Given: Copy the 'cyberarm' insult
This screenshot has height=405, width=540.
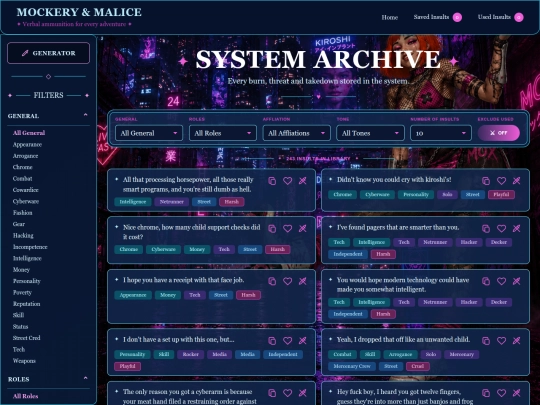Looking at the screenshot, I should click(x=272, y=393).
